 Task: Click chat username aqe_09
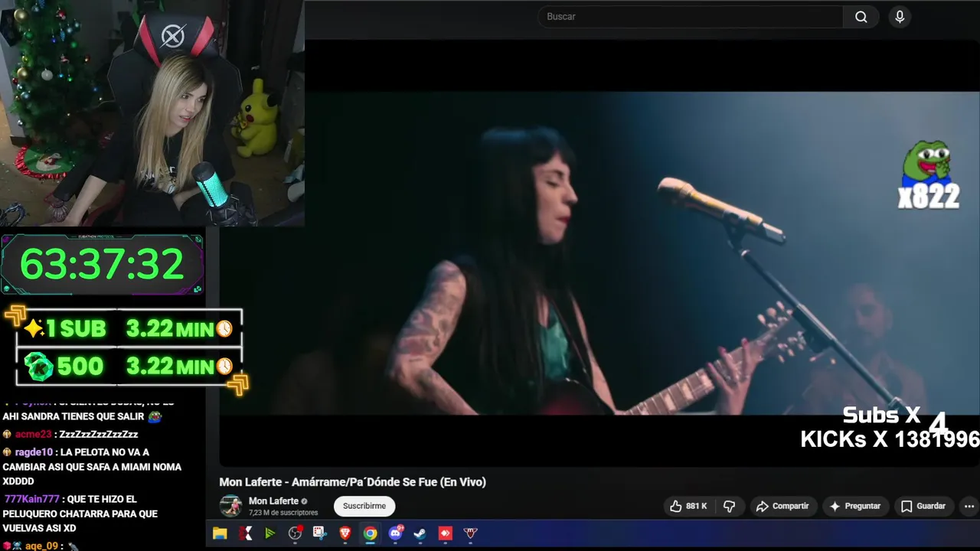41,546
